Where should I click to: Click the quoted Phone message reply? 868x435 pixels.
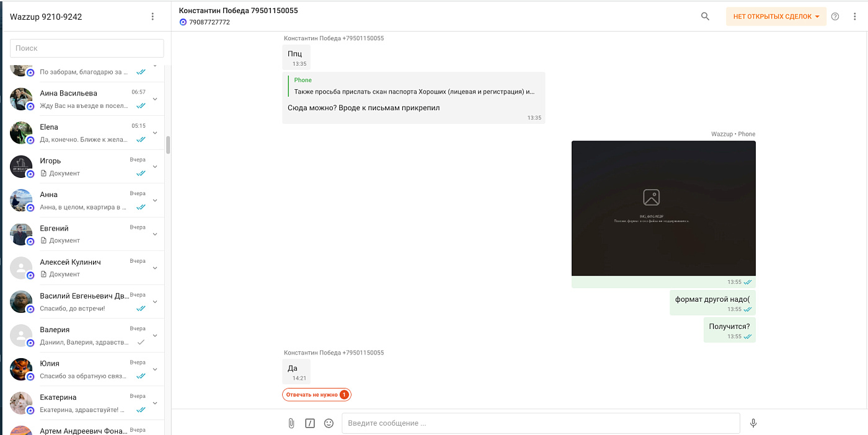point(414,86)
